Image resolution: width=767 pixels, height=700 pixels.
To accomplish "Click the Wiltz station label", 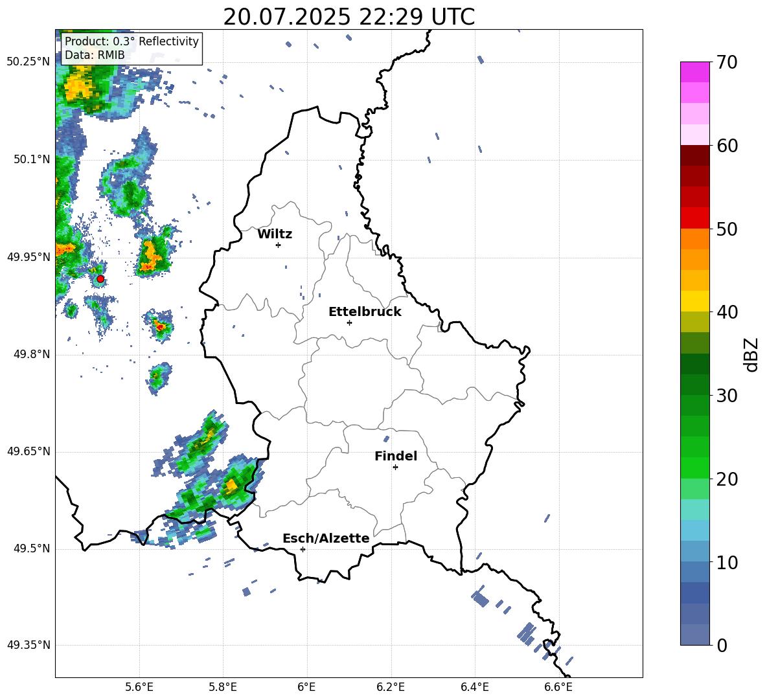I will (x=275, y=234).
